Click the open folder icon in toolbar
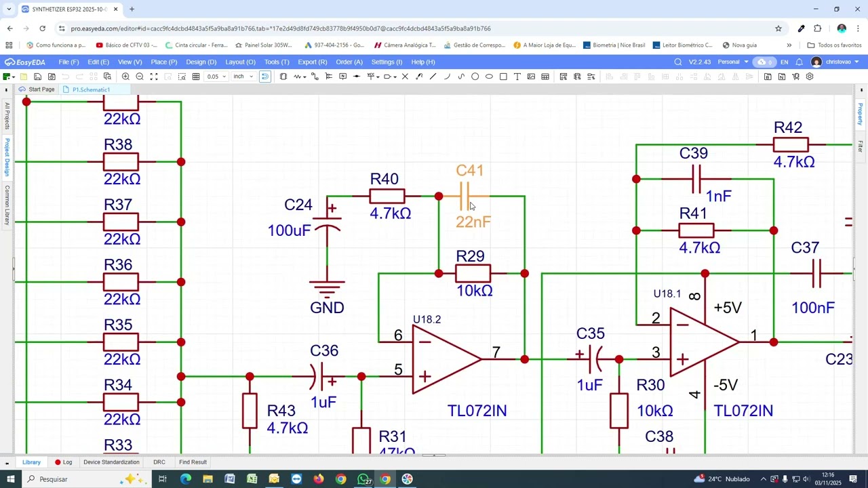 pyautogui.click(x=24, y=77)
